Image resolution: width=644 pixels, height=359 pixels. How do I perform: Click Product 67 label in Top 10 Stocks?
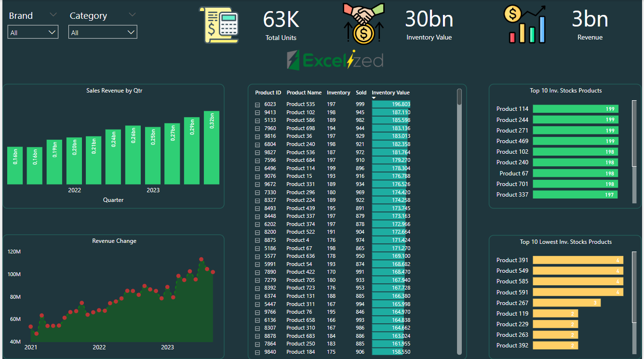pyautogui.click(x=514, y=173)
